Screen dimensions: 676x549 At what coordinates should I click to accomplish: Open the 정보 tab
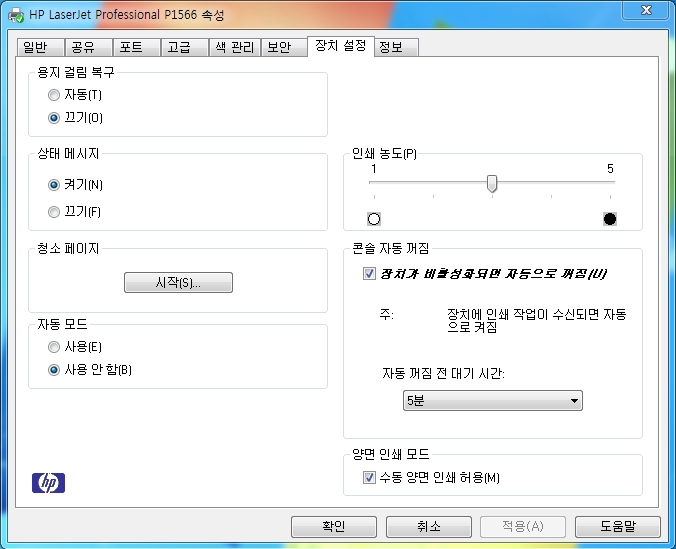tap(397, 47)
